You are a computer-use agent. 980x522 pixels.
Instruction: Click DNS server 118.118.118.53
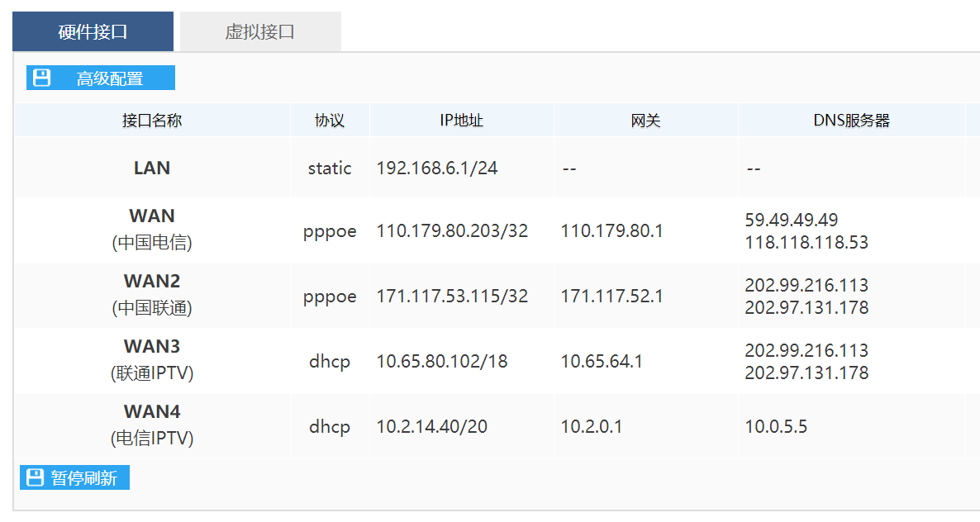click(x=806, y=242)
